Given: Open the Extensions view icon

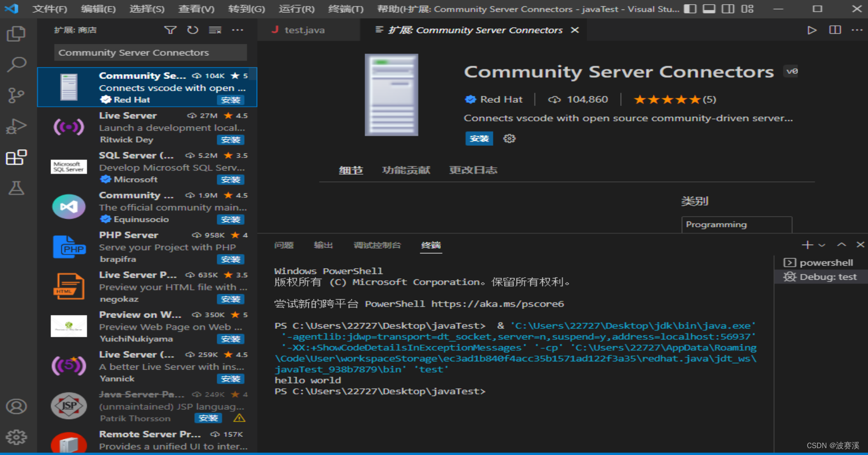Looking at the screenshot, I should [16, 157].
